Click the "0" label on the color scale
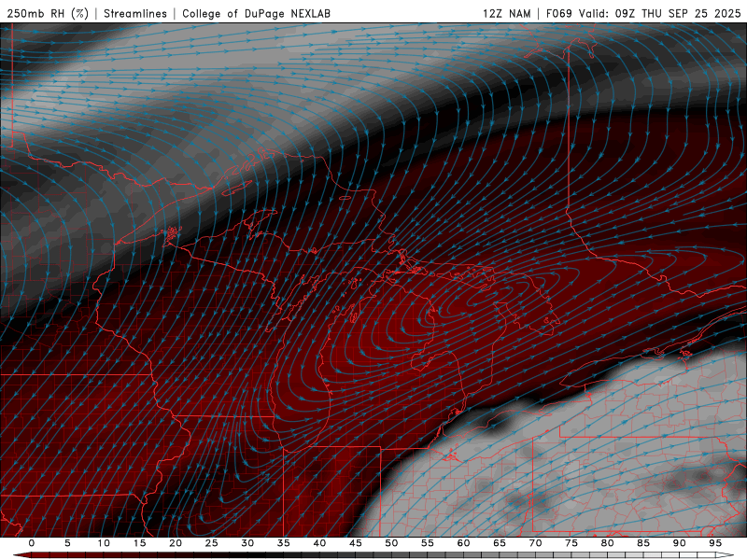Viewport: 747px width, 560px height. pyautogui.click(x=32, y=543)
